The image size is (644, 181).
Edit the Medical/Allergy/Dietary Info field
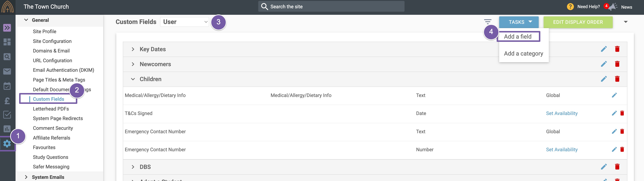point(614,95)
